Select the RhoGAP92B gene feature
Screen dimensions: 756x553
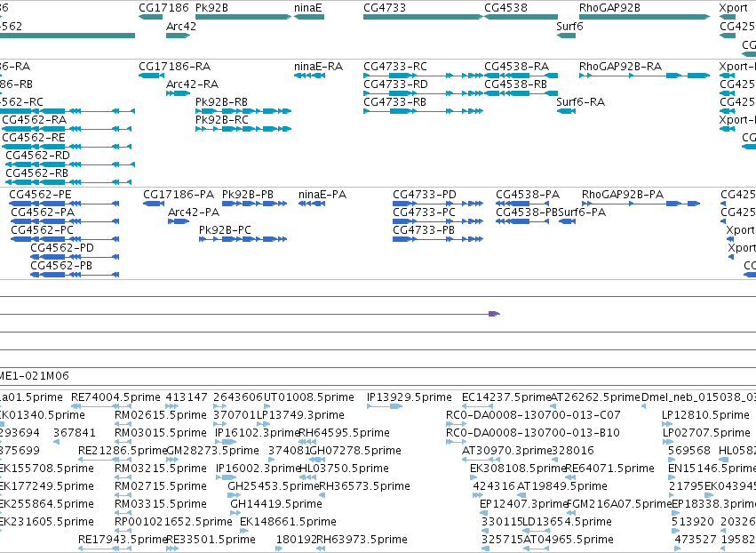pyautogui.click(x=645, y=17)
